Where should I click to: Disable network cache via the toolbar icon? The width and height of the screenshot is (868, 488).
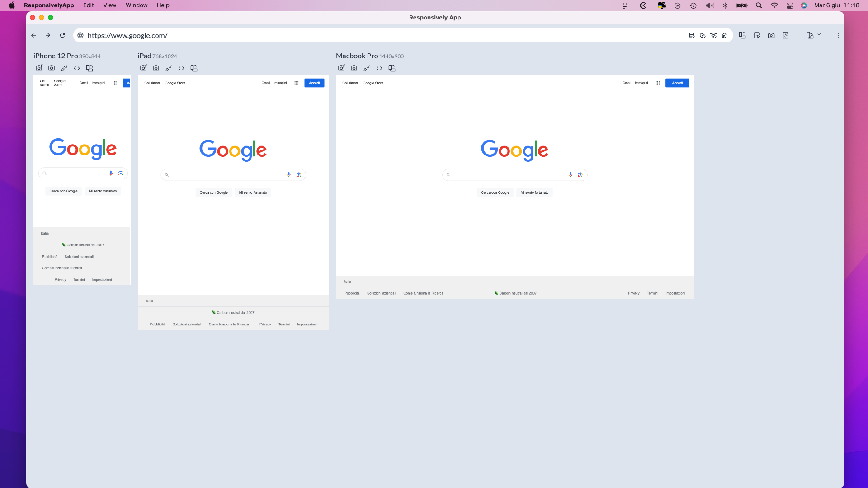tap(702, 35)
